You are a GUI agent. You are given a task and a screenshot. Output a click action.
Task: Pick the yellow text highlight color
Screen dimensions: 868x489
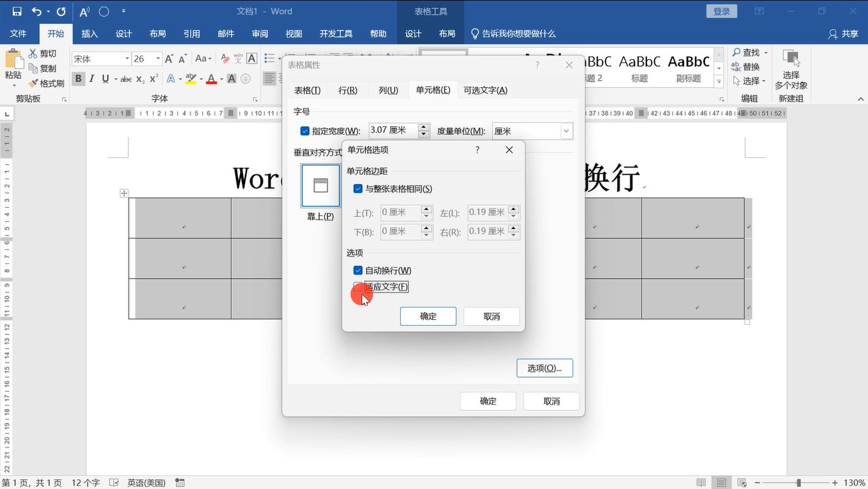pyautogui.click(x=191, y=79)
